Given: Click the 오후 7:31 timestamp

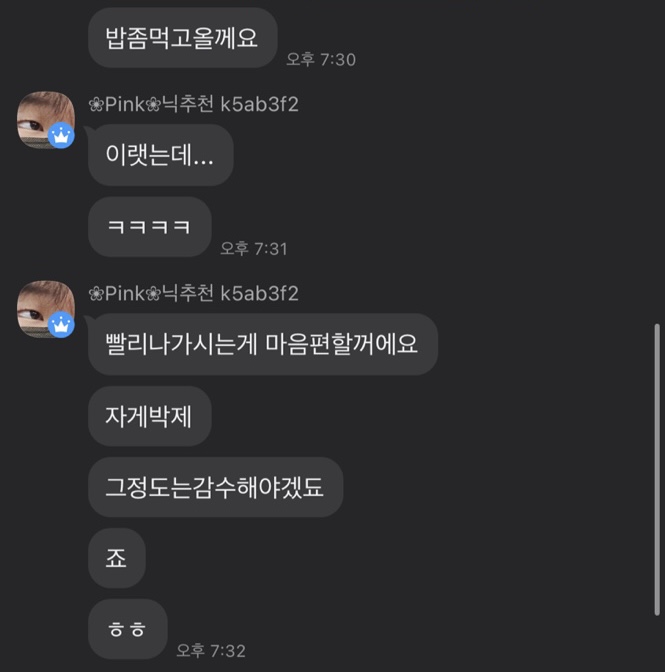Looking at the screenshot, I should (254, 249).
